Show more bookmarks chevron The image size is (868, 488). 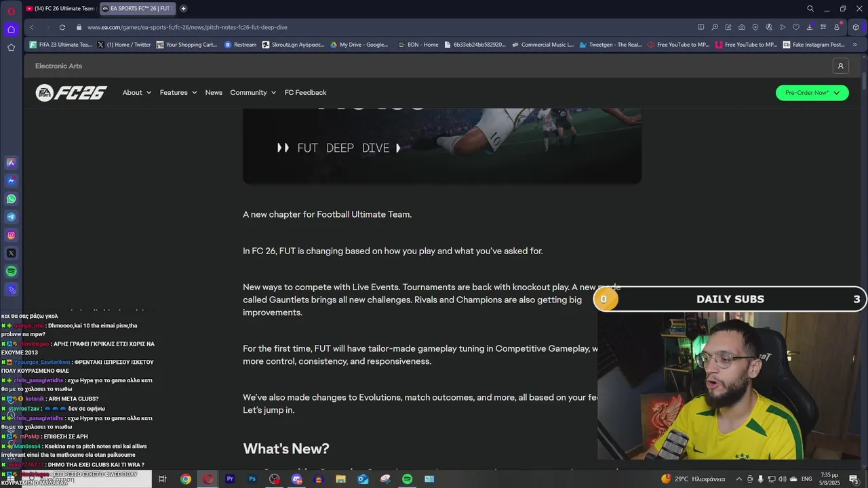(x=855, y=45)
